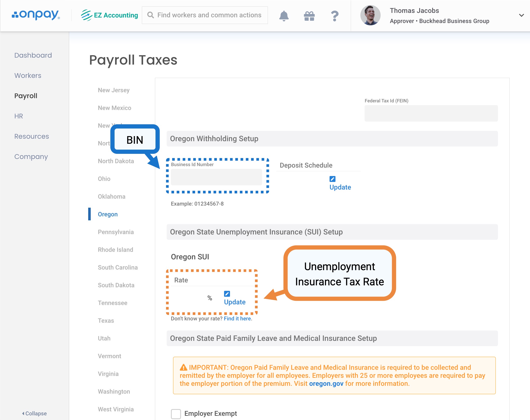
Task: Check the Employer Exempt checkbox
Action: coord(176,414)
